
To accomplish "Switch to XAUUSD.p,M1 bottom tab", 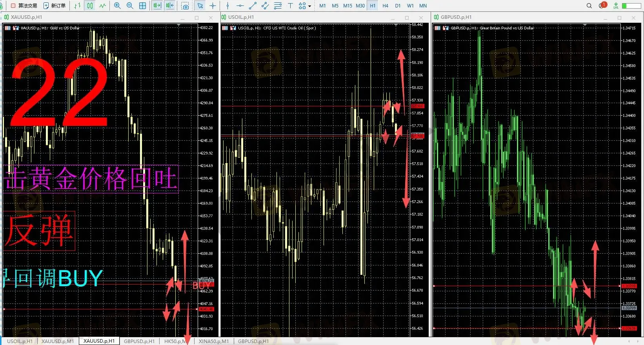I will pyautogui.click(x=58, y=341).
